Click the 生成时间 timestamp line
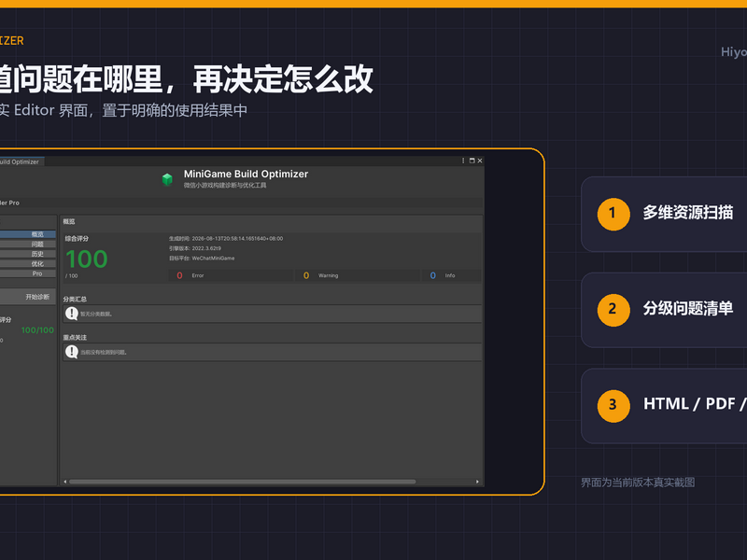 [226, 239]
